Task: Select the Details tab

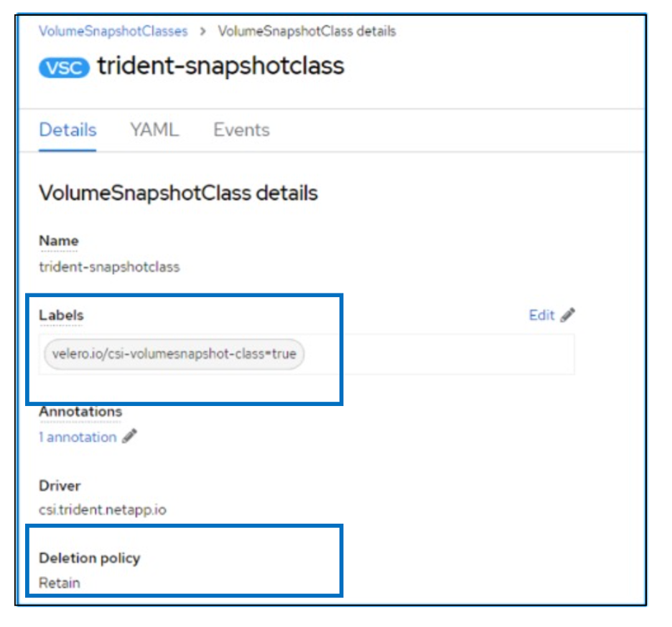Action: coord(67,131)
